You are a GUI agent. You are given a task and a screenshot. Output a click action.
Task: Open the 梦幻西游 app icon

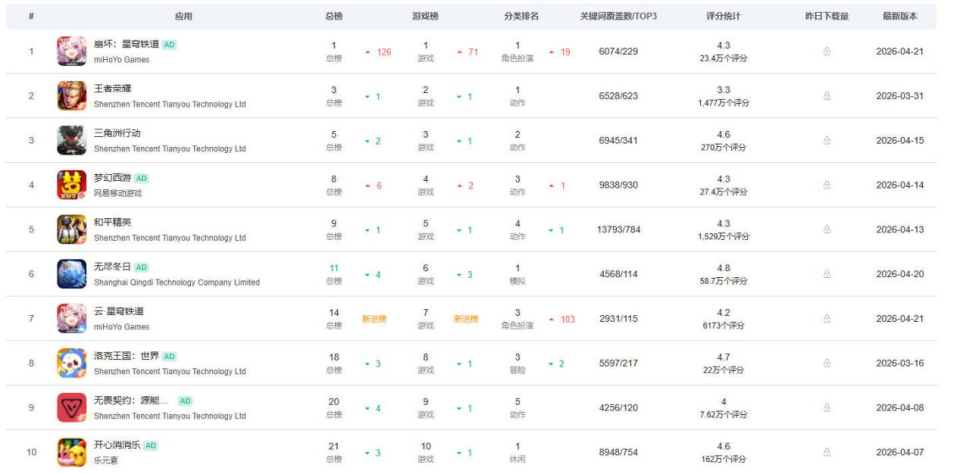click(x=72, y=185)
